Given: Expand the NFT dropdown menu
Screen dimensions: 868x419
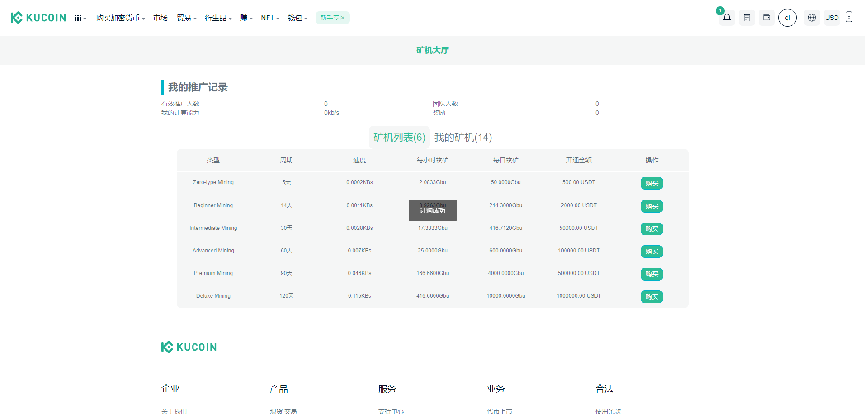Looking at the screenshot, I should click(270, 18).
